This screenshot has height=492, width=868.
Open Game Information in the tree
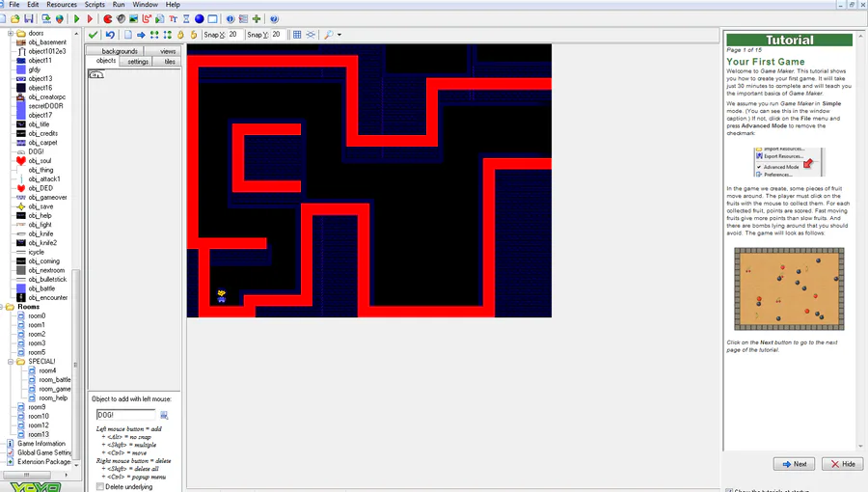pos(41,444)
